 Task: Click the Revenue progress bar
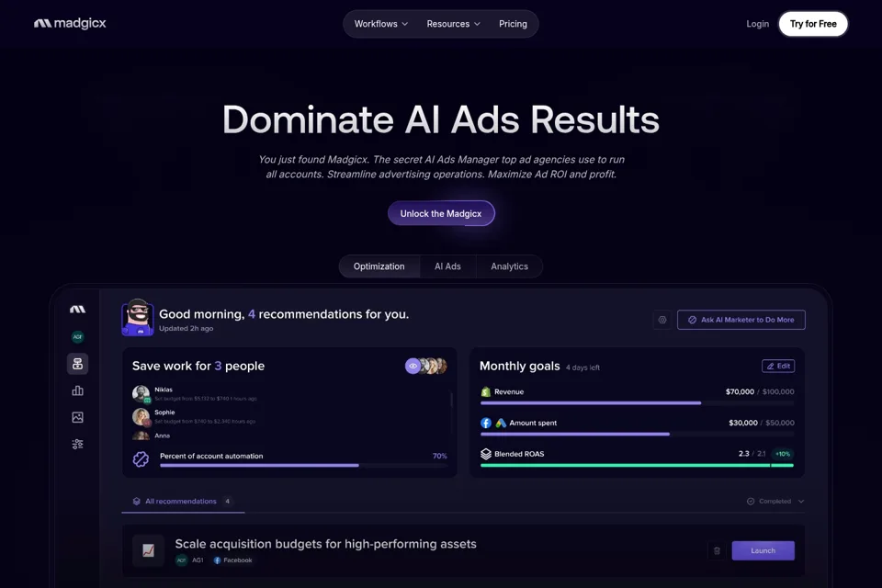pyautogui.click(x=637, y=403)
